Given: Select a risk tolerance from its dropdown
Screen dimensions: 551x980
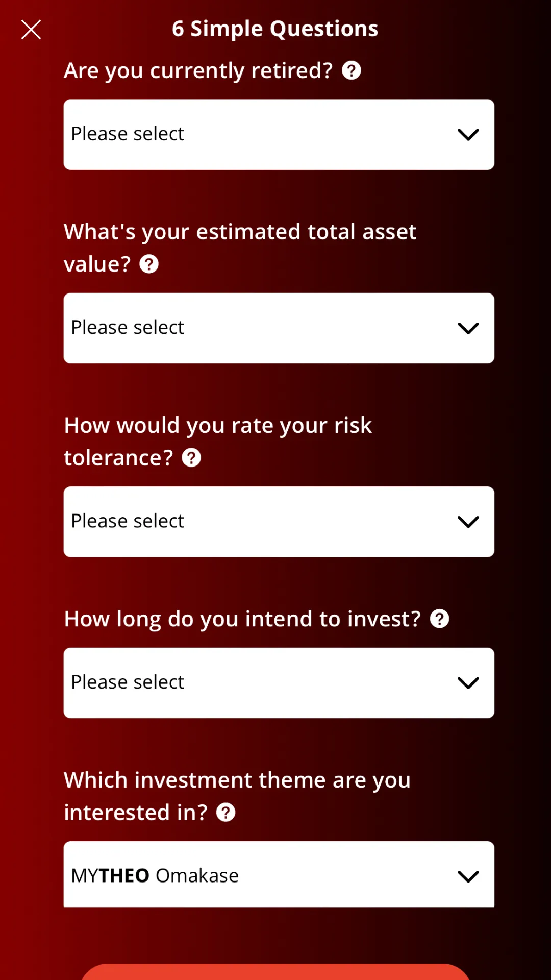Looking at the screenshot, I should (x=279, y=522).
